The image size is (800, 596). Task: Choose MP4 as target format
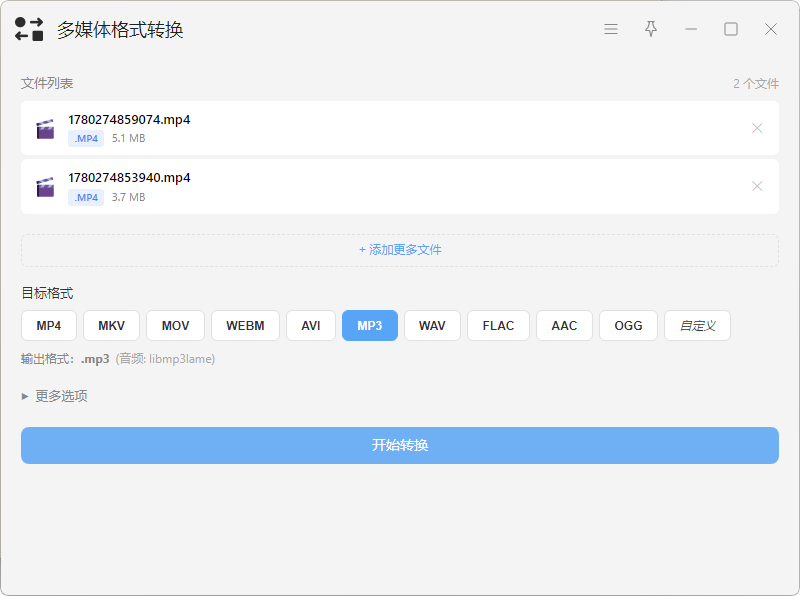(x=49, y=326)
